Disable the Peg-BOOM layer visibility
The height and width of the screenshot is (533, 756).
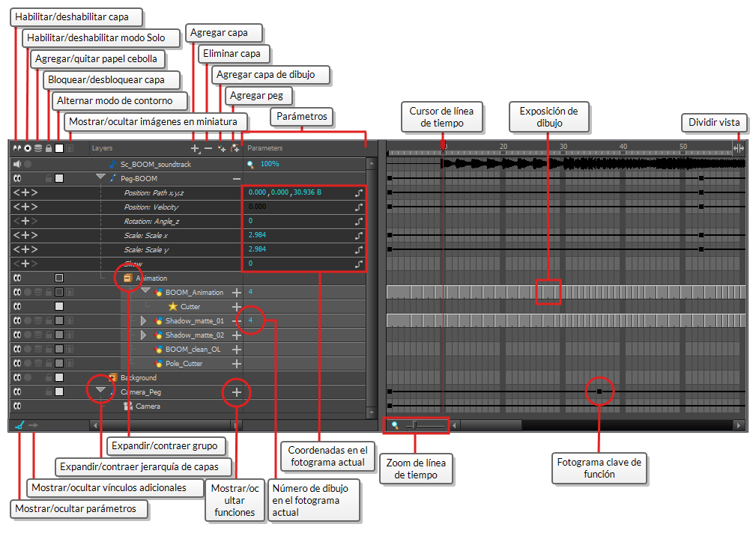click(x=17, y=178)
